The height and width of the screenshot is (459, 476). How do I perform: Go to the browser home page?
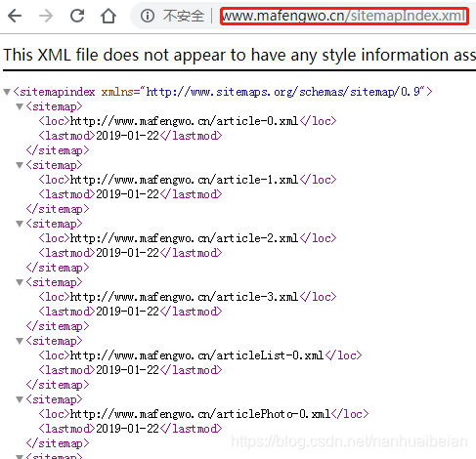(x=108, y=16)
